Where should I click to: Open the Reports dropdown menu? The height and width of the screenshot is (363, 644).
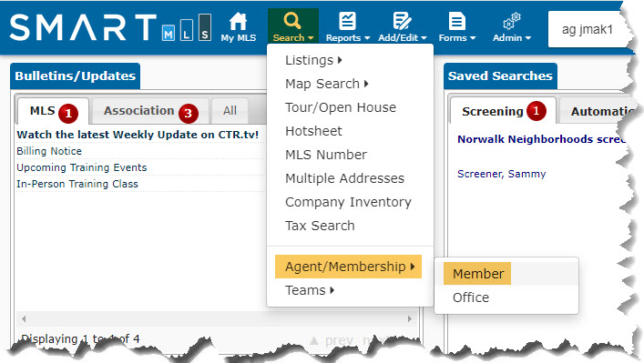(x=348, y=37)
